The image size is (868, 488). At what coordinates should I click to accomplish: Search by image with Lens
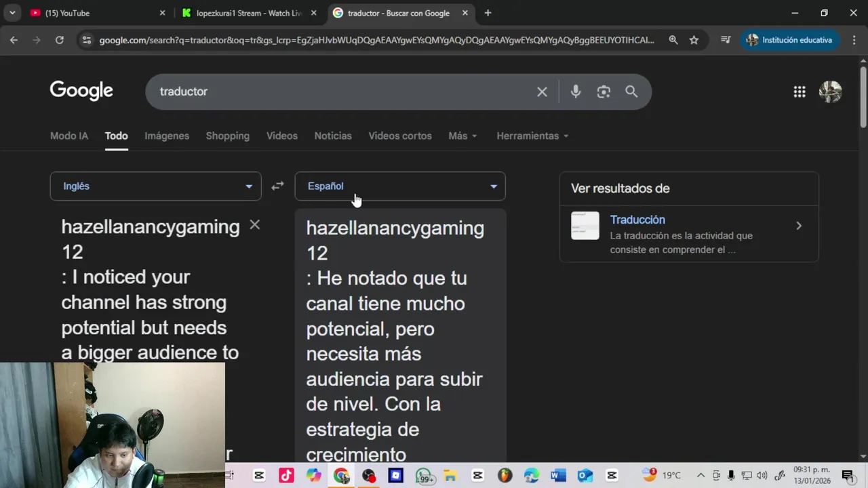pyautogui.click(x=604, y=91)
